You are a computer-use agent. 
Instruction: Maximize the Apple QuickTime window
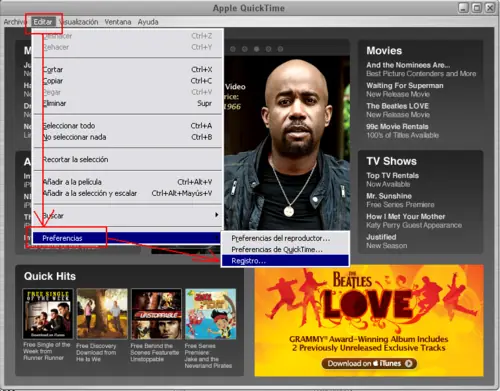[x=477, y=8]
